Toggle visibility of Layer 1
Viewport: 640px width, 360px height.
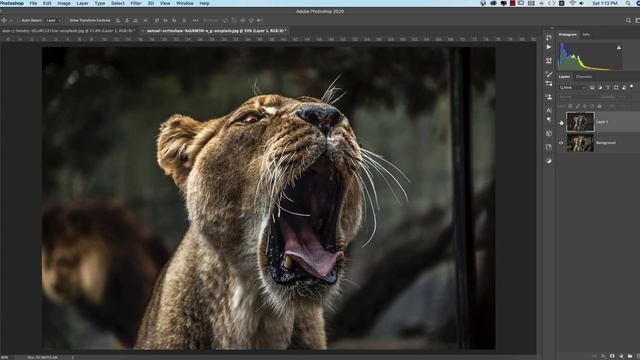561,122
